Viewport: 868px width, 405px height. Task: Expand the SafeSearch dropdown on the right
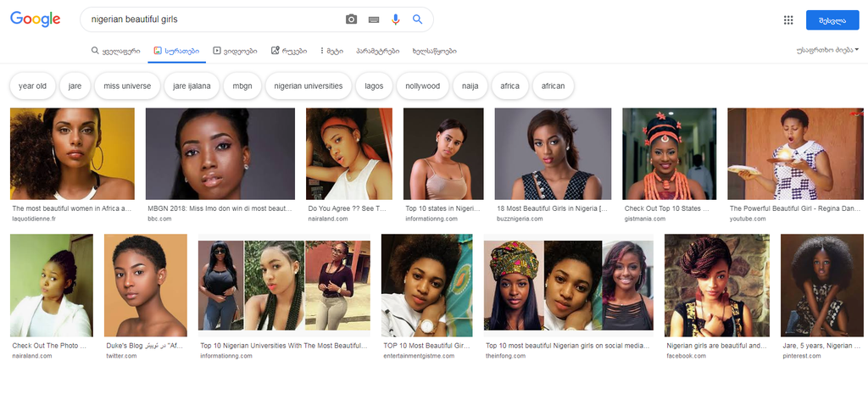point(826,51)
